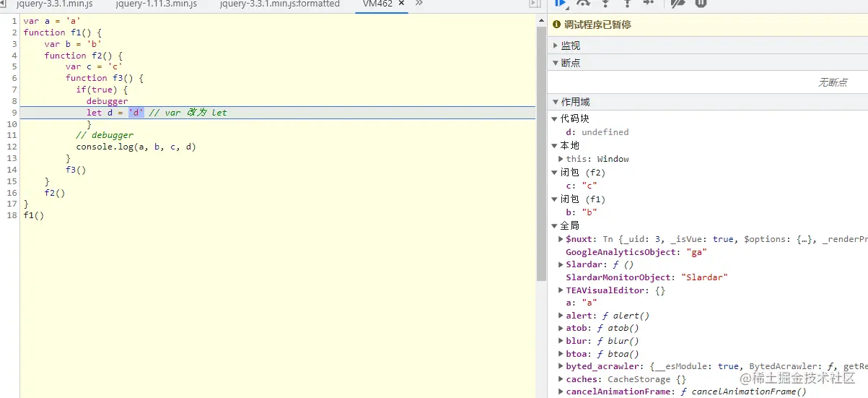Select the d: undefined scope variable
Viewport: 868px width, 398px height.
click(597, 132)
